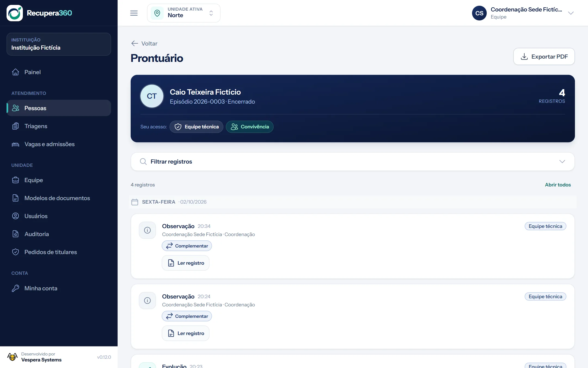Click Complementar on the 20:24 Observação

point(187,316)
